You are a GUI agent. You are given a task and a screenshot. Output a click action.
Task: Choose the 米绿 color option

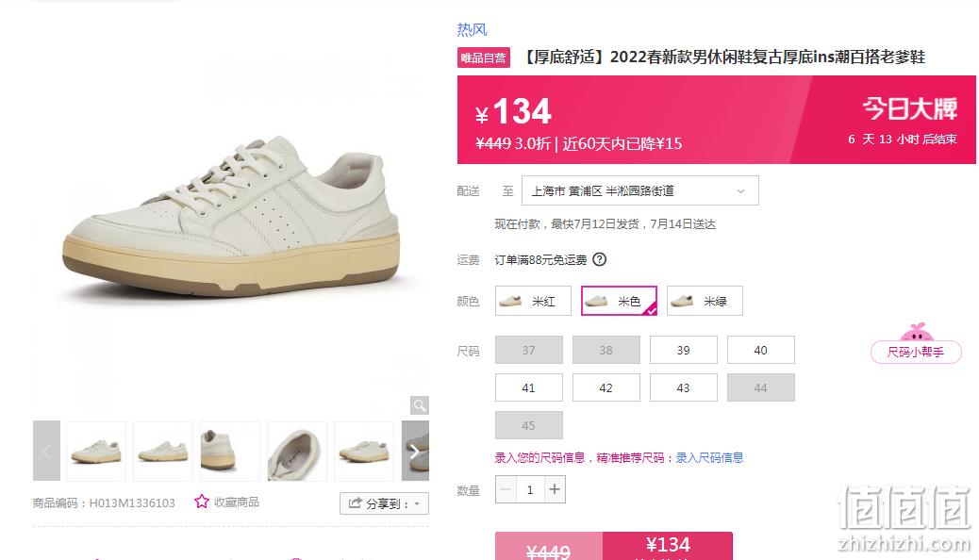pos(705,301)
